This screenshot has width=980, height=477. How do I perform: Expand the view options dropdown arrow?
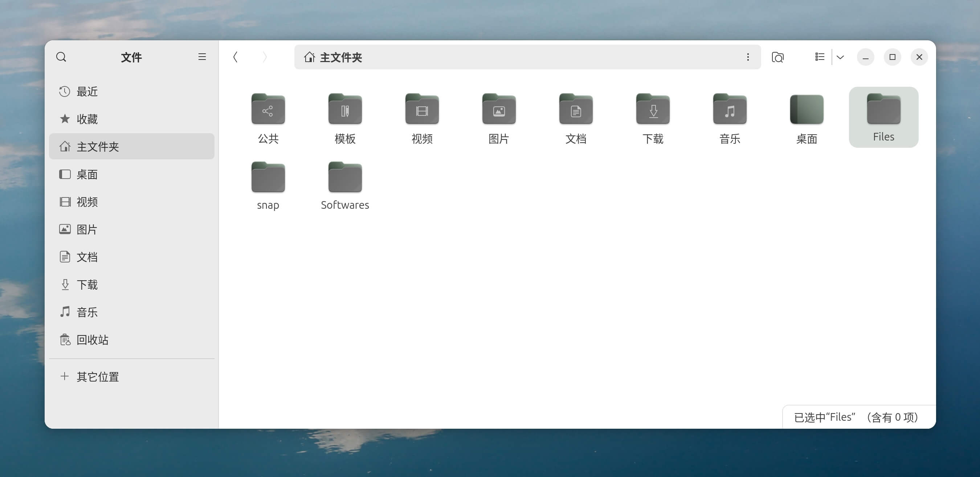(840, 57)
